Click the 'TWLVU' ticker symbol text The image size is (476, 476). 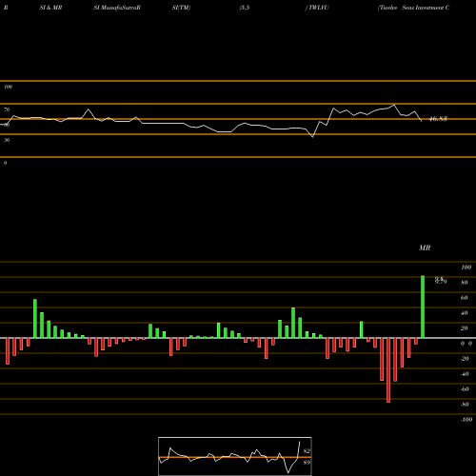click(319, 8)
